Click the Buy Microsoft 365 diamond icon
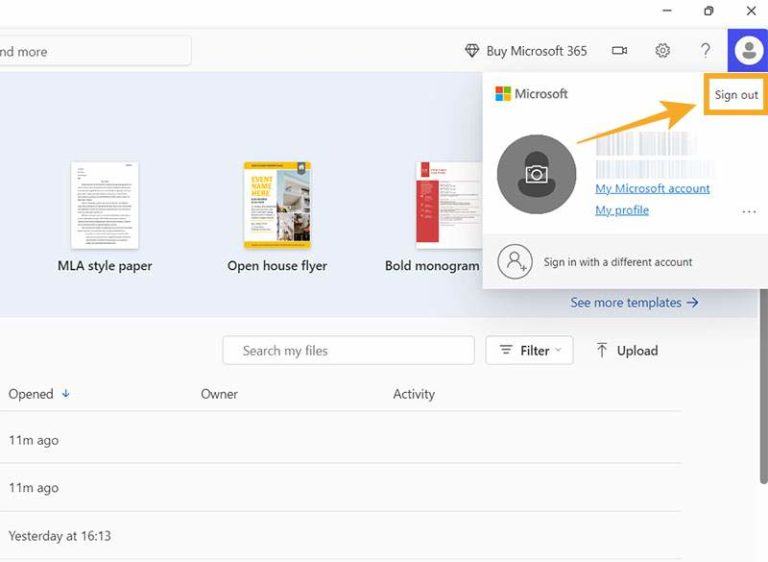Image resolution: width=768 pixels, height=562 pixels. [x=472, y=51]
